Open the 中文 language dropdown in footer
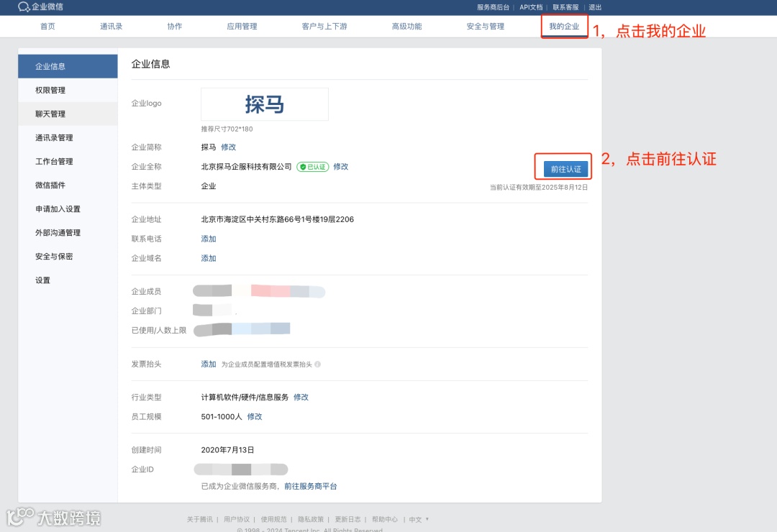Viewport: 777px width, 532px height. coord(419,519)
